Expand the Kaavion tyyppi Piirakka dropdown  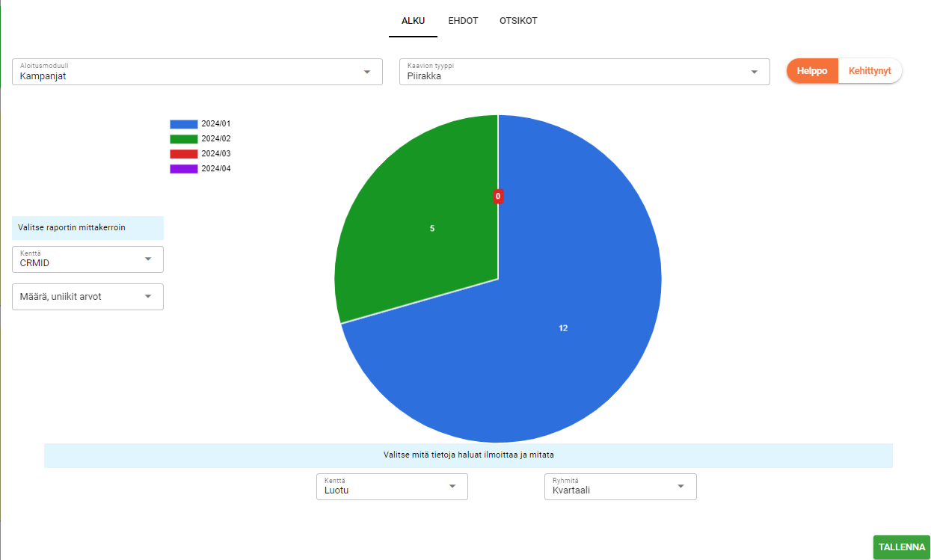pyautogui.click(x=584, y=72)
